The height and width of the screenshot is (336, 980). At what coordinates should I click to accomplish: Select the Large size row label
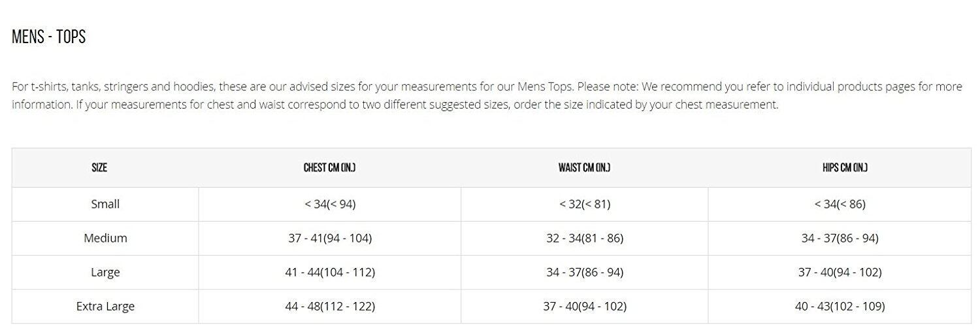point(105,272)
